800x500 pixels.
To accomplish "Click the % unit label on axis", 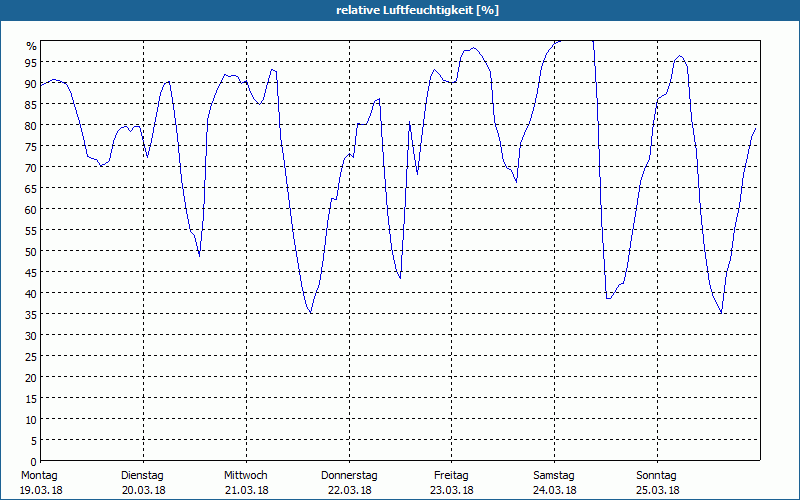I will coord(32,46).
